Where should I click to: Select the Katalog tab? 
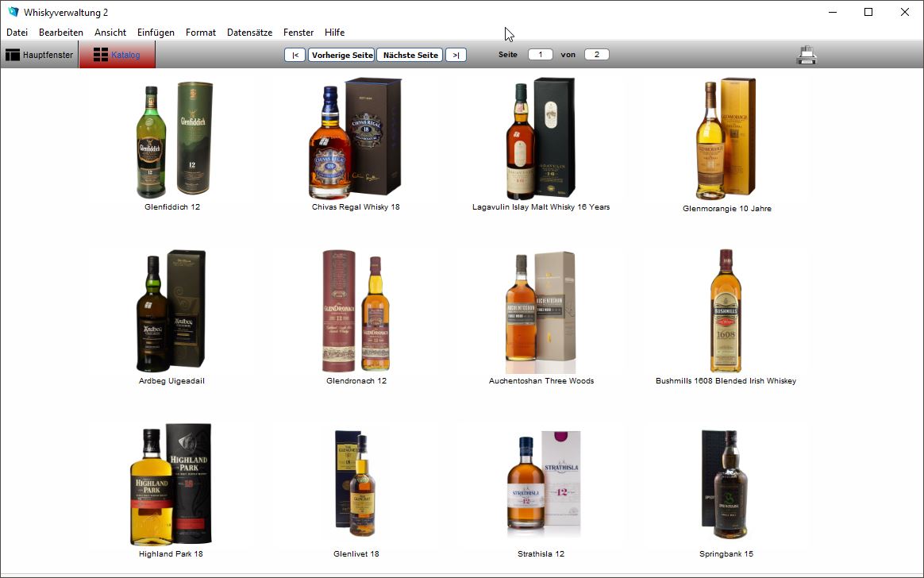pos(117,55)
